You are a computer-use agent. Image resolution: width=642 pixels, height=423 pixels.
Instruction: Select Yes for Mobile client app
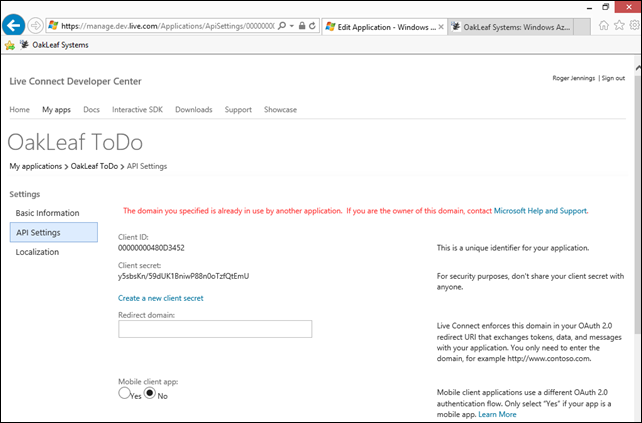click(x=124, y=393)
